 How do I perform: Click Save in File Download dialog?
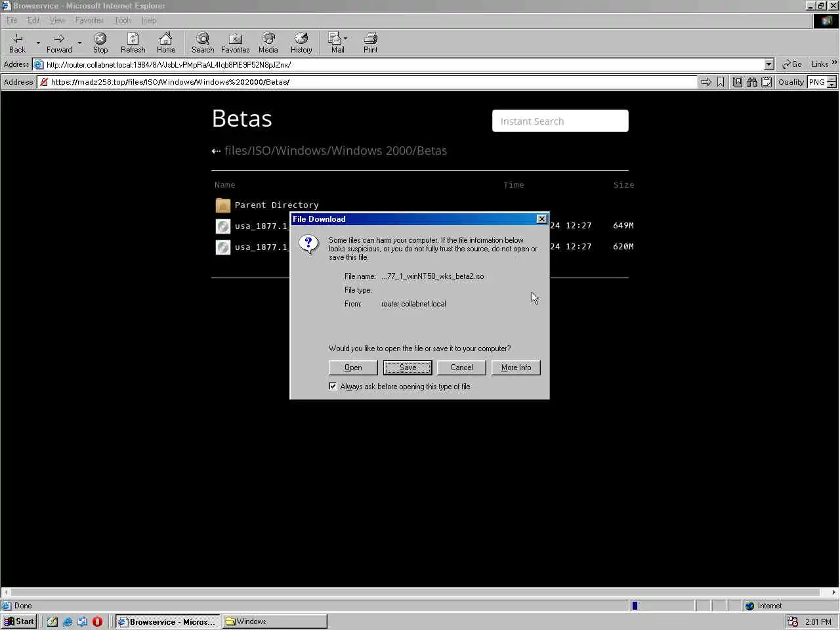pyautogui.click(x=408, y=367)
